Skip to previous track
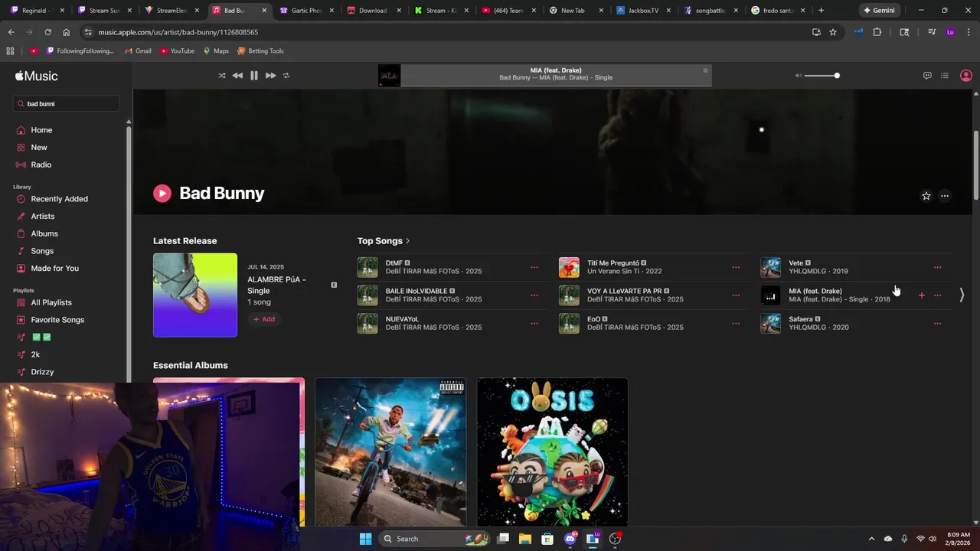This screenshot has height=551, width=980. click(237, 76)
